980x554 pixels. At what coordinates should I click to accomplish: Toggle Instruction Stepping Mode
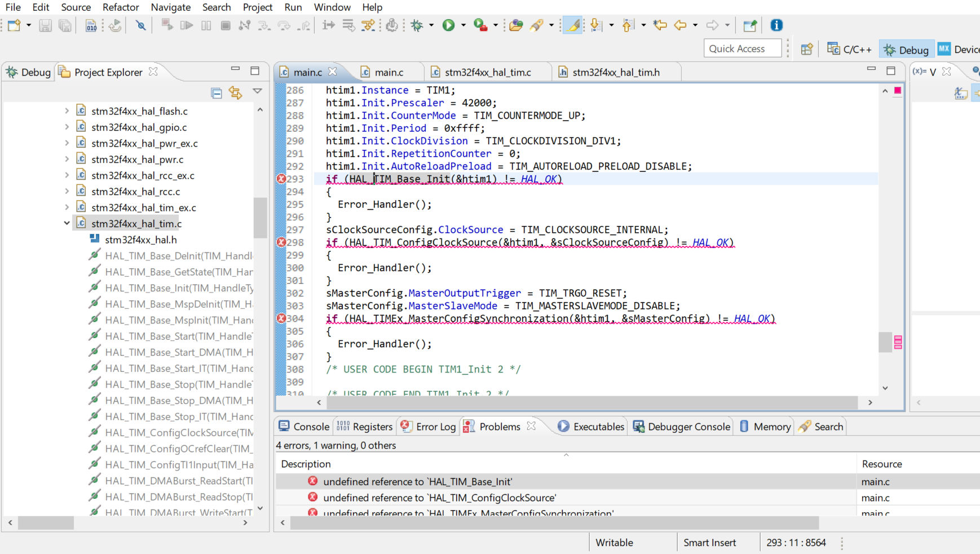click(329, 25)
